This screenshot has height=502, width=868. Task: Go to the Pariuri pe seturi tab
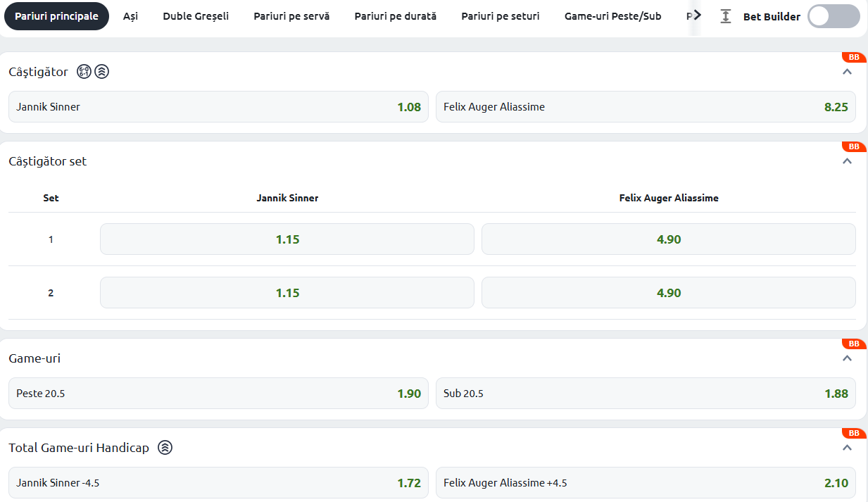click(501, 16)
